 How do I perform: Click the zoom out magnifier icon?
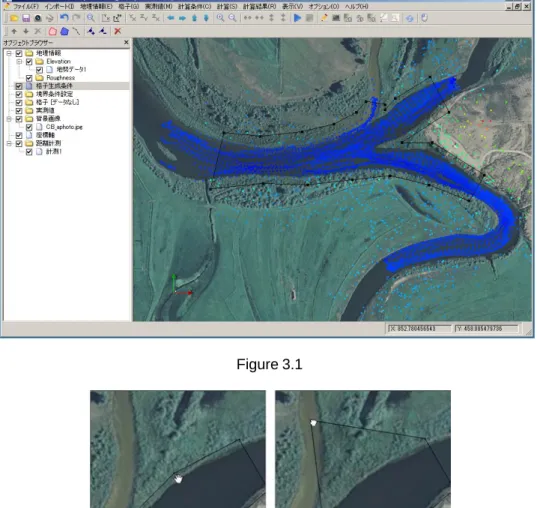232,18
